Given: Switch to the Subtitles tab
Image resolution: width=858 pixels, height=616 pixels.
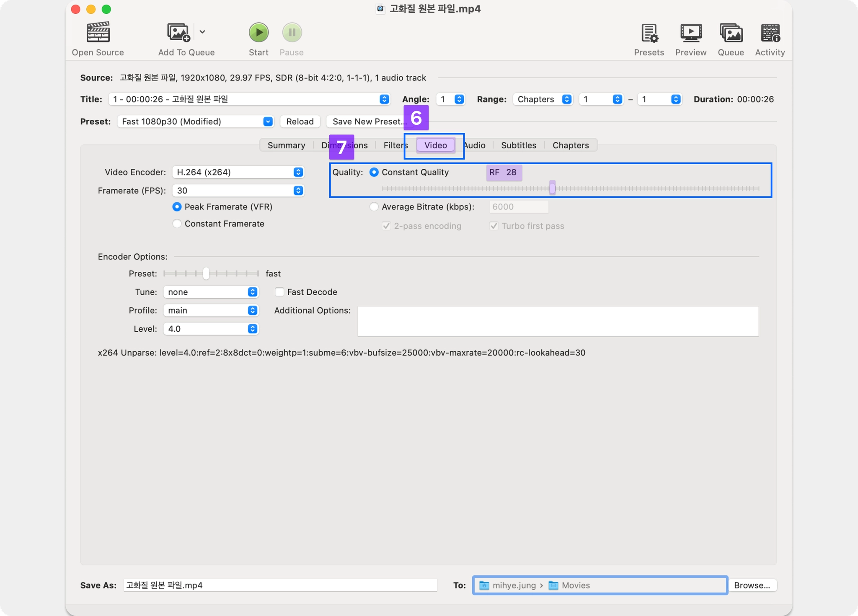Looking at the screenshot, I should click(x=518, y=145).
